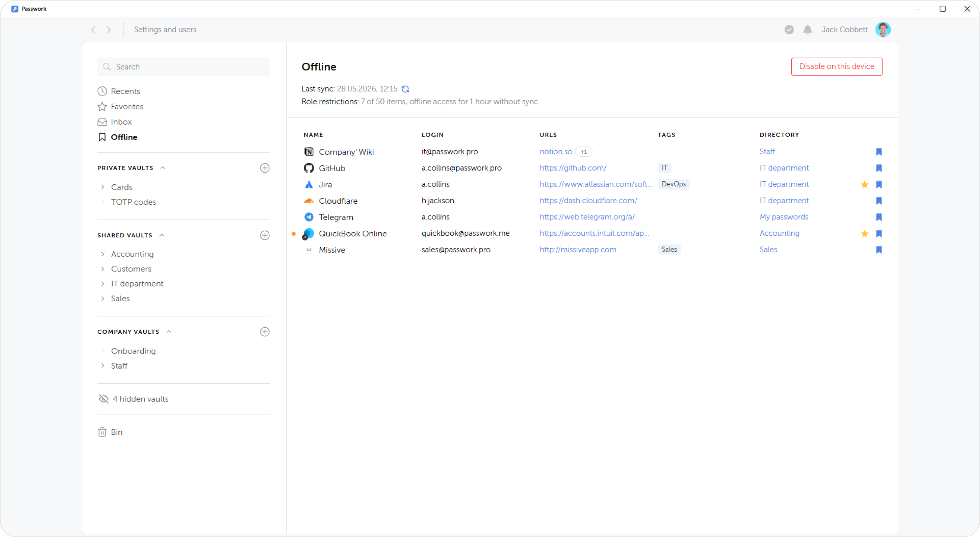Toggle offline bookmark for Cloudflare
This screenshot has height=537, width=980.
[879, 201]
